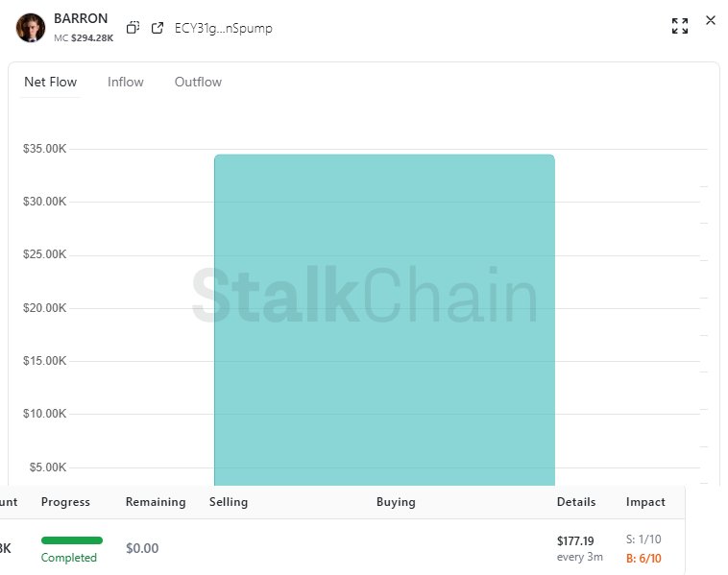Click the ECY31g...nSpump address text
Viewport: 728px width, 575px height.
pyautogui.click(x=223, y=29)
